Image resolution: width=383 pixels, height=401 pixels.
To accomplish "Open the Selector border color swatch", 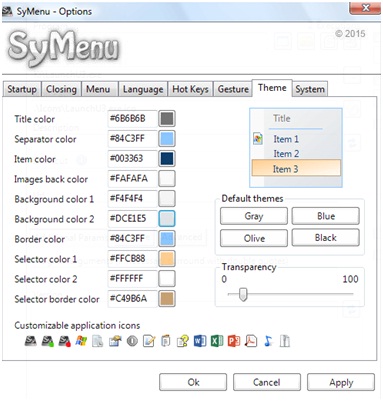I will [167, 299].
